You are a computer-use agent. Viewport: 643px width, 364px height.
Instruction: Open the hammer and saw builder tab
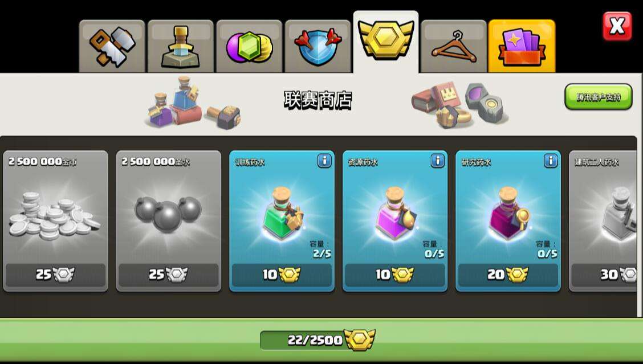pyautogui.click(x=112, y=46)
